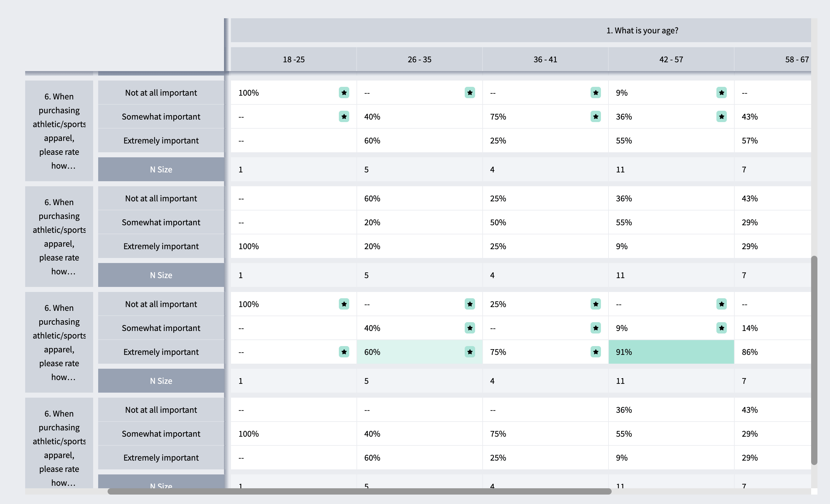Click the star in third block's Somewhat important 36 - 41 cell
Image resolution: width=830 pixels, height=504 pixels.
click(x=596, y=328)
